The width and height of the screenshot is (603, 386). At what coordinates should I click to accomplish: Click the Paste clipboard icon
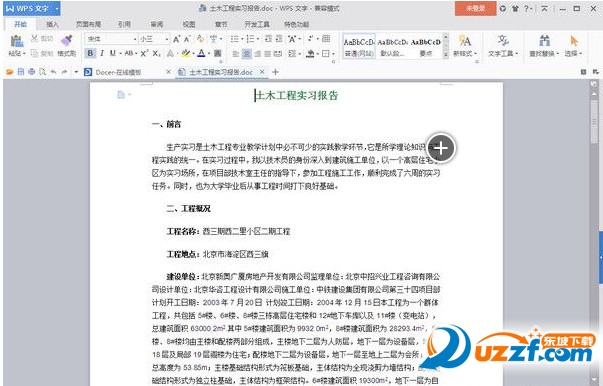click(16, 41)
